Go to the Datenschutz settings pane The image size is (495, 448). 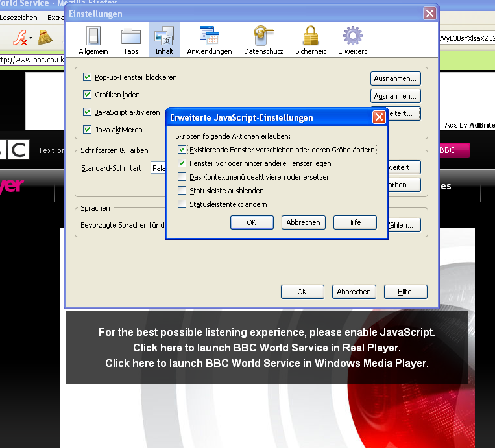pos(263,40)
